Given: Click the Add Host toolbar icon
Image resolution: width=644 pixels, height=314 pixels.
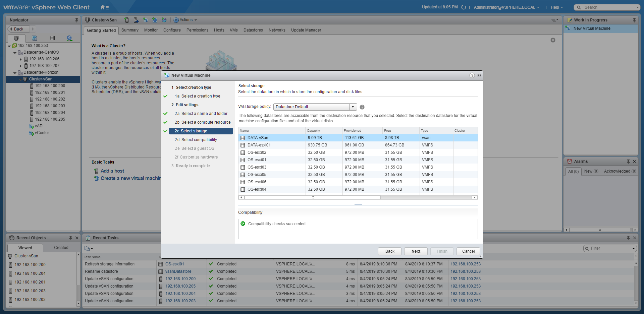Looking at the screenshot, I should [126, 20].
